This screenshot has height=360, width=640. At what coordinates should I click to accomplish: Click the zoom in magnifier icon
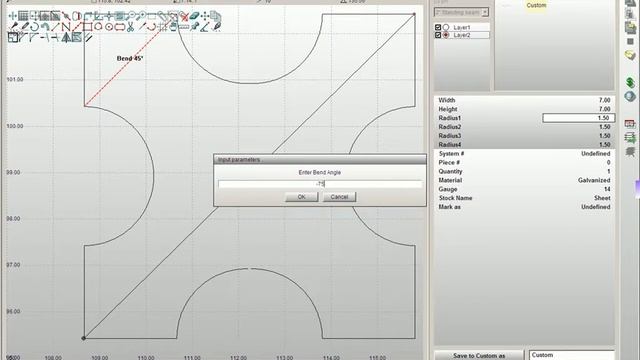point(142,16)
